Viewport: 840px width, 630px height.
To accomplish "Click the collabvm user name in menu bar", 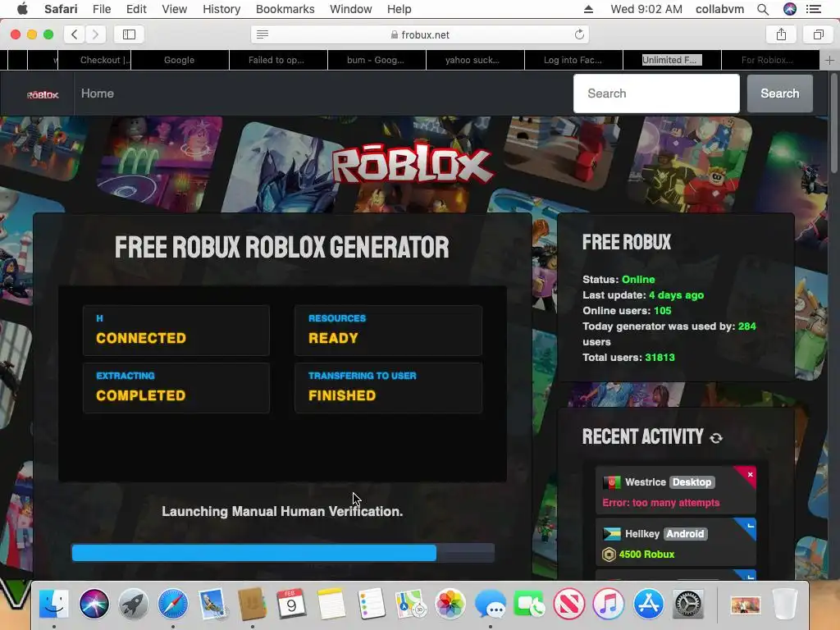I will pos(719,9).
